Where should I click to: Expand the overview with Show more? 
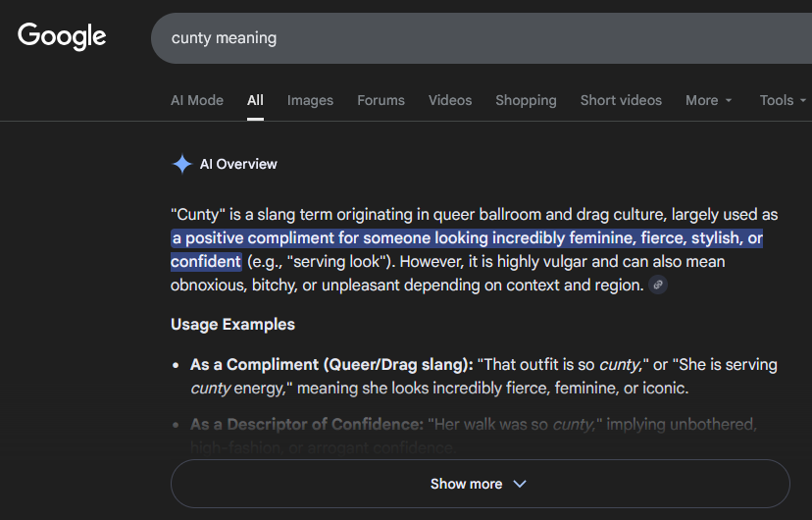481,484
